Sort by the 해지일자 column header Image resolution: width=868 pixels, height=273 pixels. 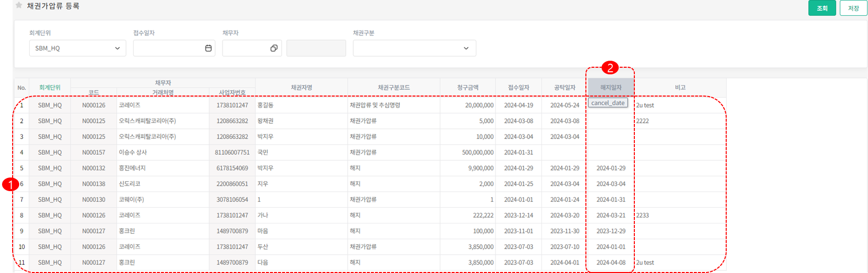click(x=611, y=87)
